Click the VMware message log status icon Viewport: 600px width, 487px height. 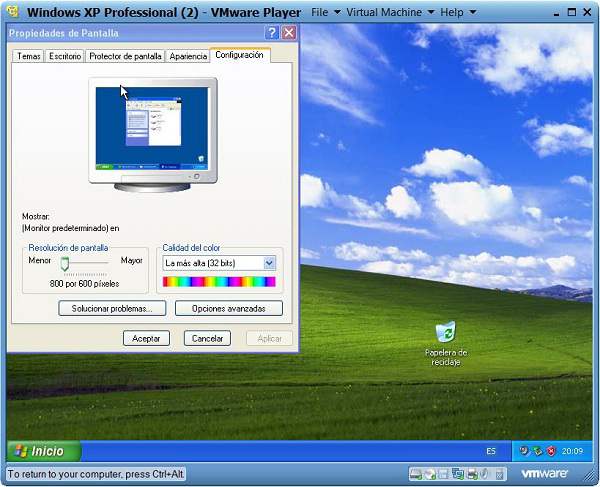click(499, 474)
